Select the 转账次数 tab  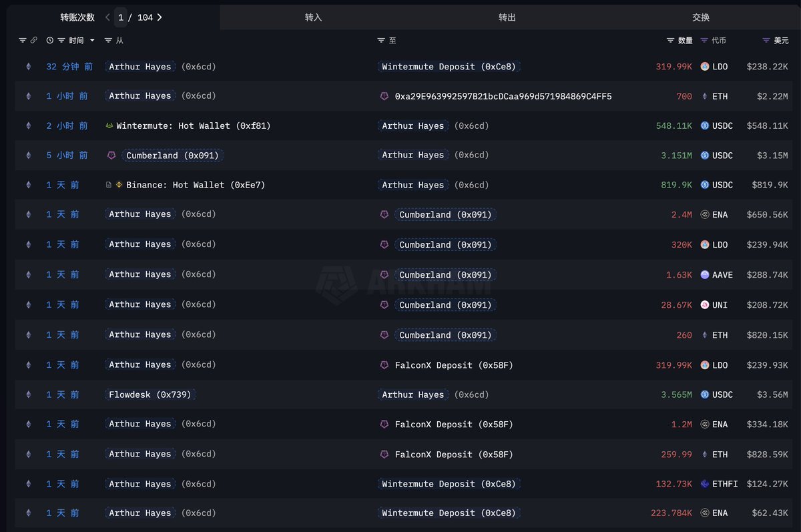[x=77, y=17]
